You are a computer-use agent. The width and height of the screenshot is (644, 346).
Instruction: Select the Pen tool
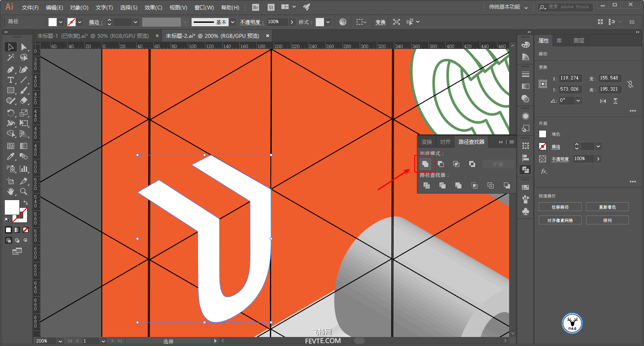pos(11,70)
